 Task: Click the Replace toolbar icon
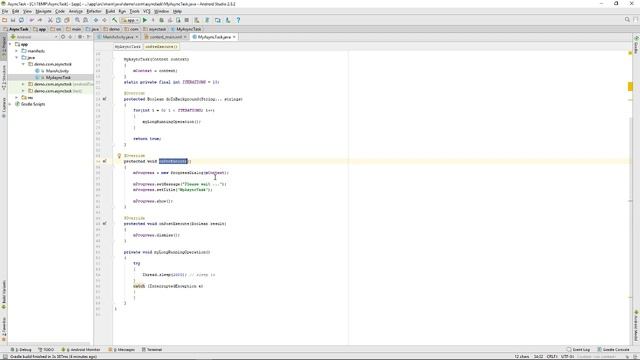click(85, 20)
